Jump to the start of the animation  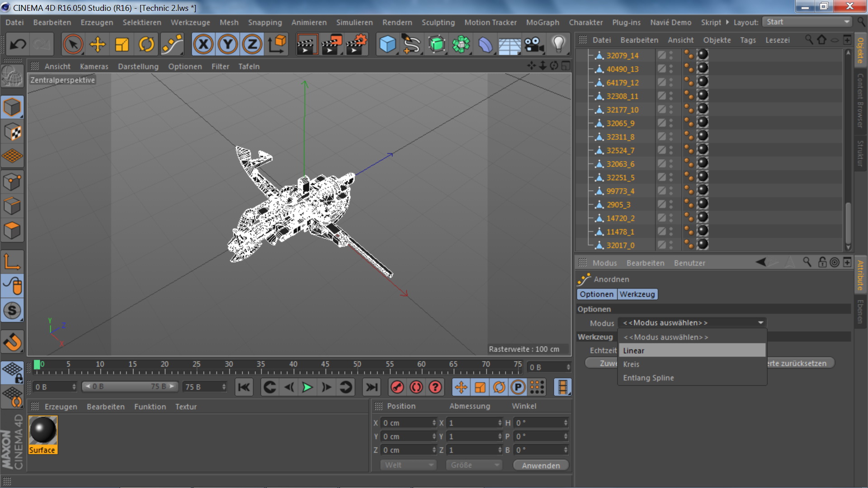[244, 387]
